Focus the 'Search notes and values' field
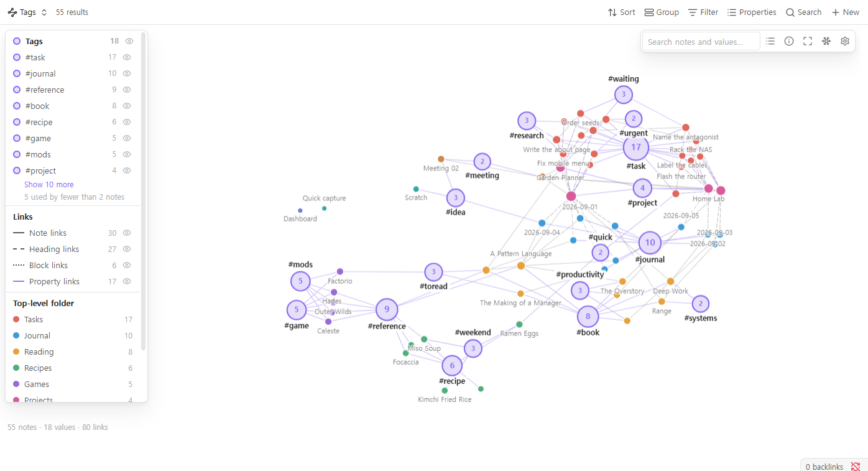The image size is (868, 471). tap(701, 42)
